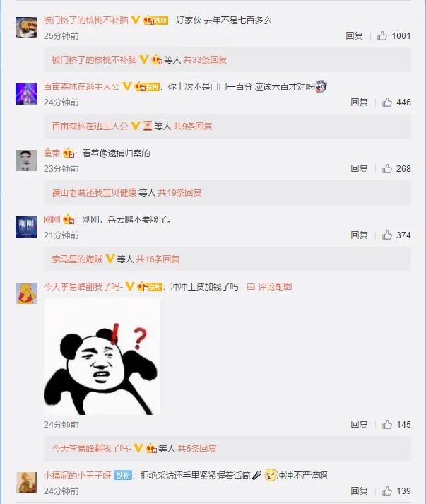This screenshot has height=504, width=426.
Task: Like the 岳云鹏不要脸了 comment
Action: coord(387,235)
